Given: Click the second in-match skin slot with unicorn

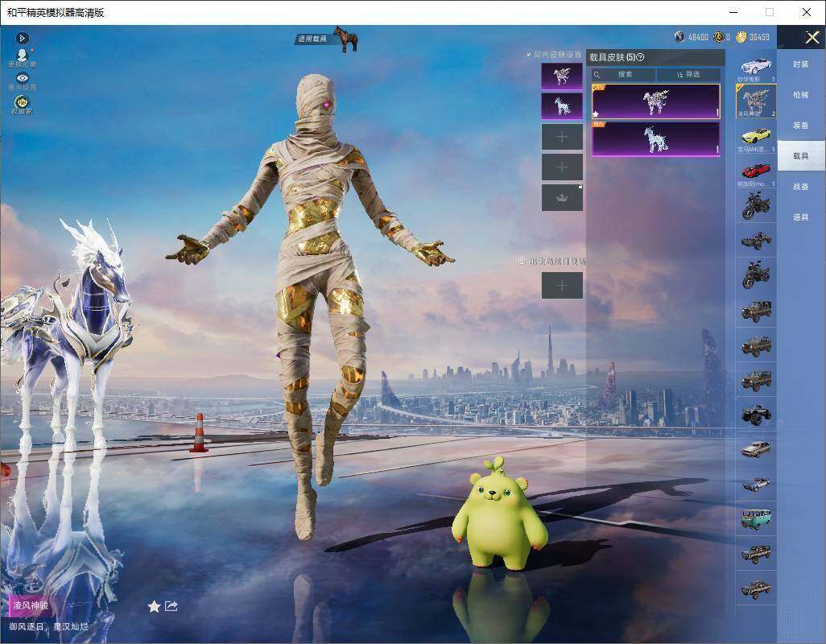Looking at the screenshot, I should pyautogui.click(x=562, y=106).
